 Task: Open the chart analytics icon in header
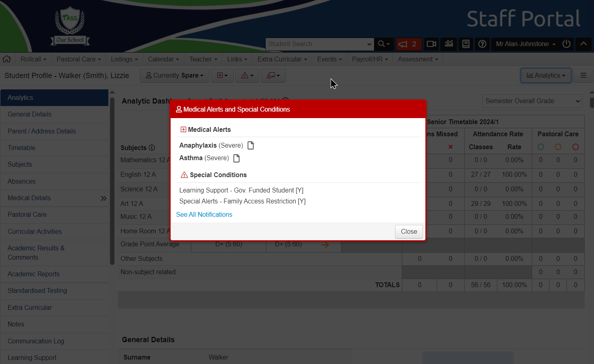click(449, 44)
